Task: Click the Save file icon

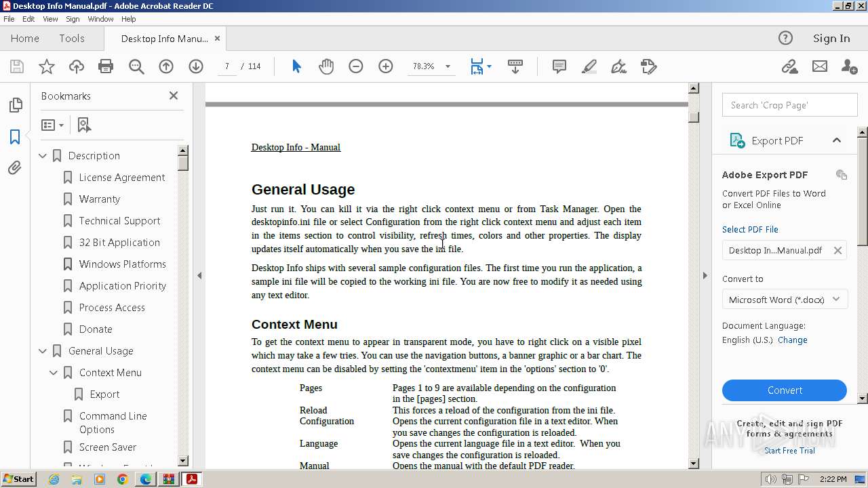Action: 17,66
